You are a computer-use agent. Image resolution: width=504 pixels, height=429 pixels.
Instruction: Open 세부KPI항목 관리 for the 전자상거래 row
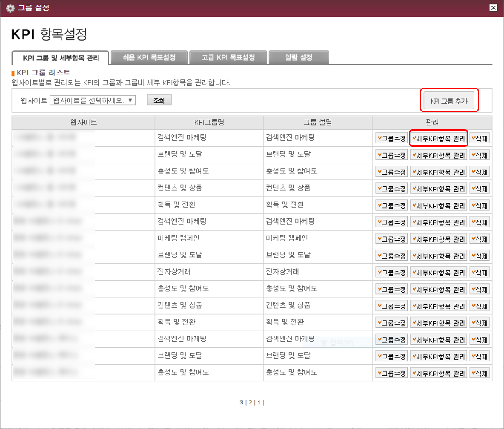click(x=438, y=272)
